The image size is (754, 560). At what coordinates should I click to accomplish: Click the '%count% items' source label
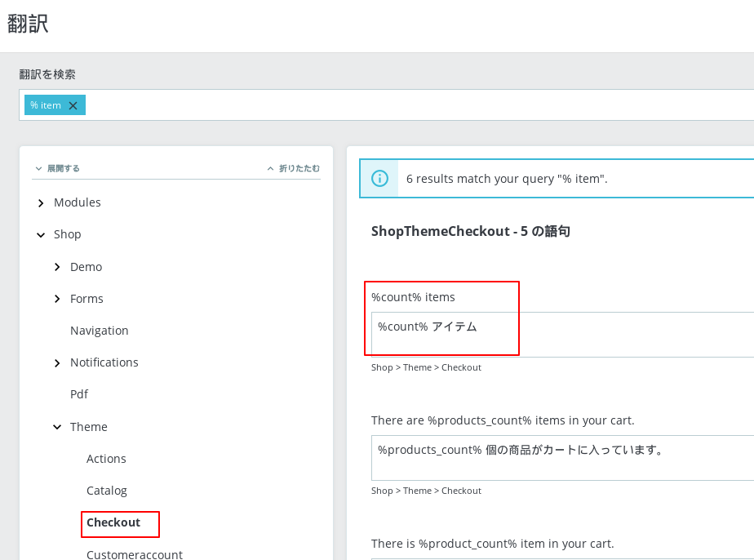pos(413,297)
